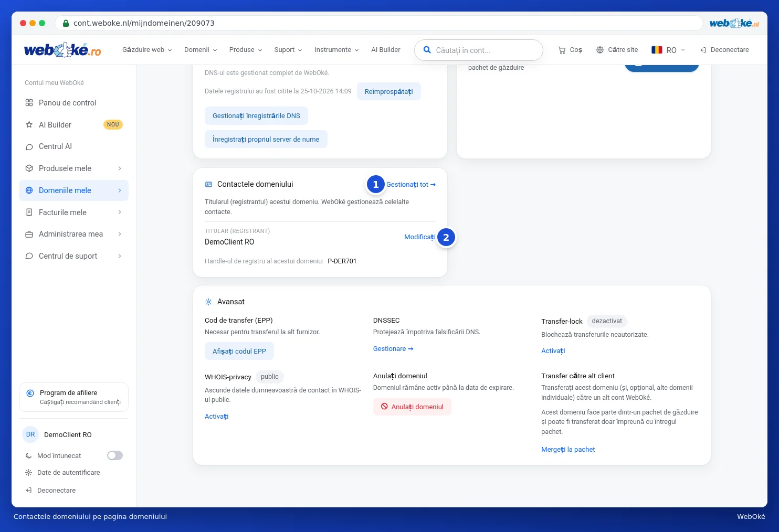The height and width of the screenshot is (532, 779).
Task: Open Date de autentificare in sidebar
Action: [x=69, y=473]
